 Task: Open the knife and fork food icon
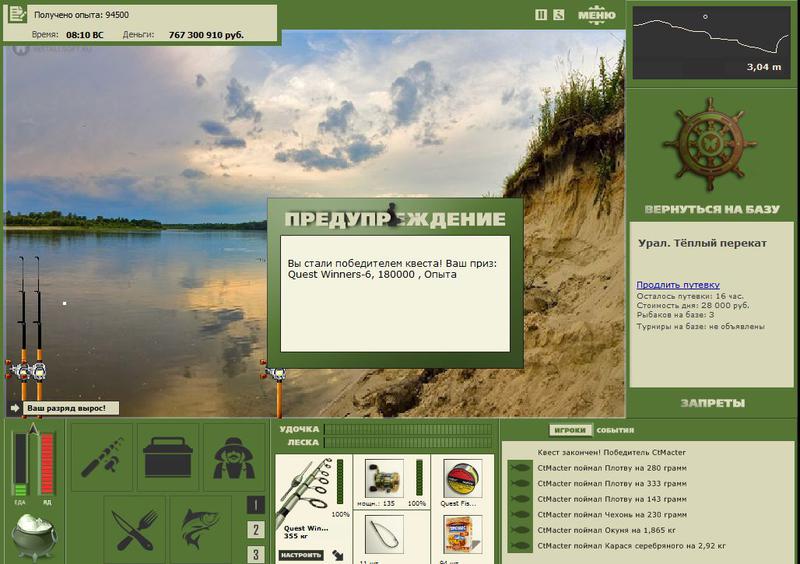135,530
